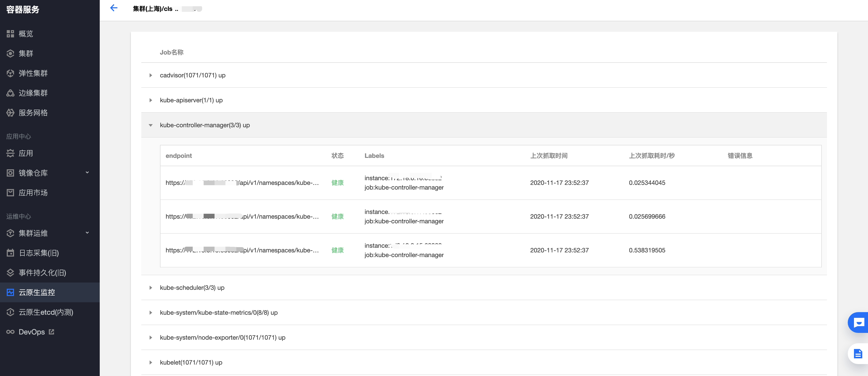This screenshot has height=376, width=868.
Task: Click the 云原生etcd(内测) icon
Action: point(10,312)
